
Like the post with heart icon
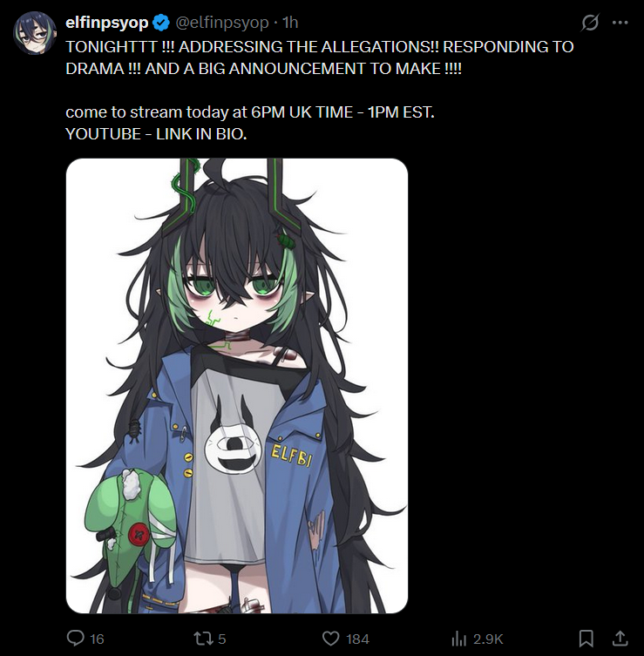point(330,639)
